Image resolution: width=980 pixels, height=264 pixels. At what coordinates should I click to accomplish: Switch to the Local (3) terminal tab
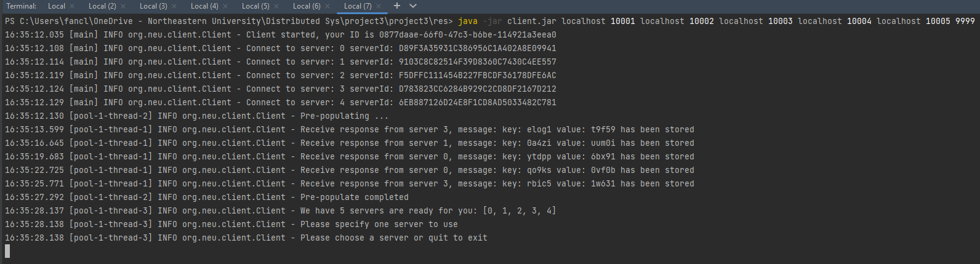point(153,6)
